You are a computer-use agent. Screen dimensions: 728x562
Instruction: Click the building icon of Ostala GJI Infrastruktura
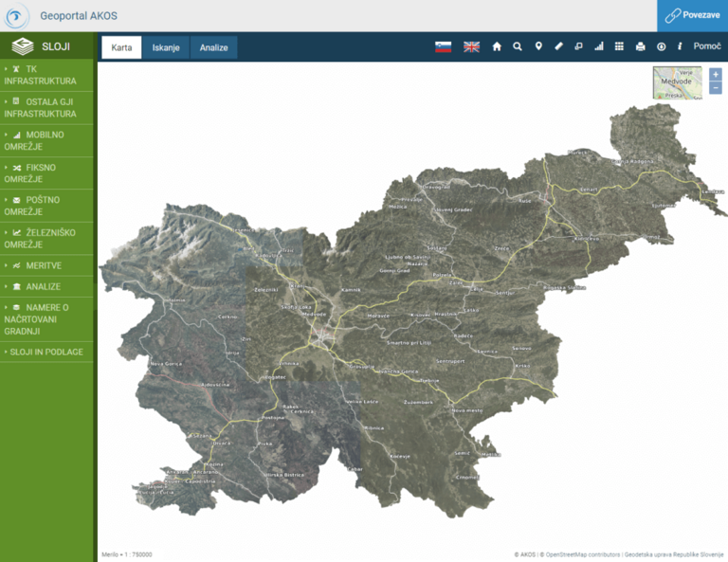tap(16, 101)
